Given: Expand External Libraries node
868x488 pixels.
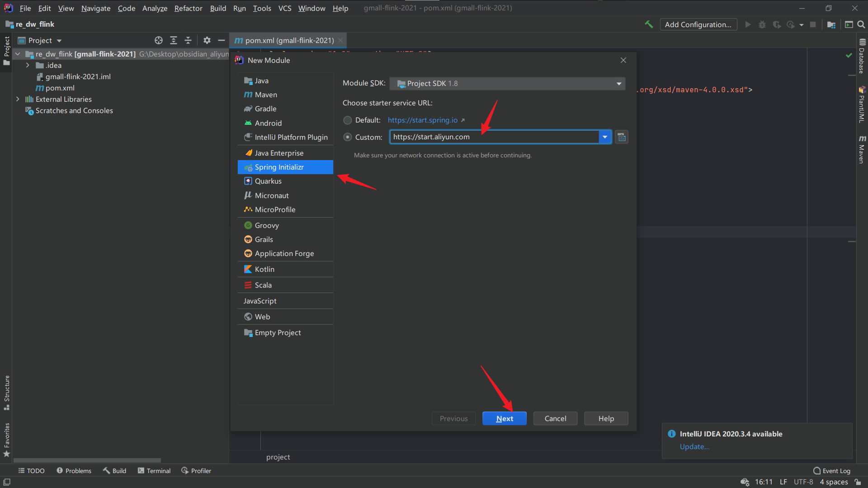Looking at the screenshot, I should (x=18, y=99).
